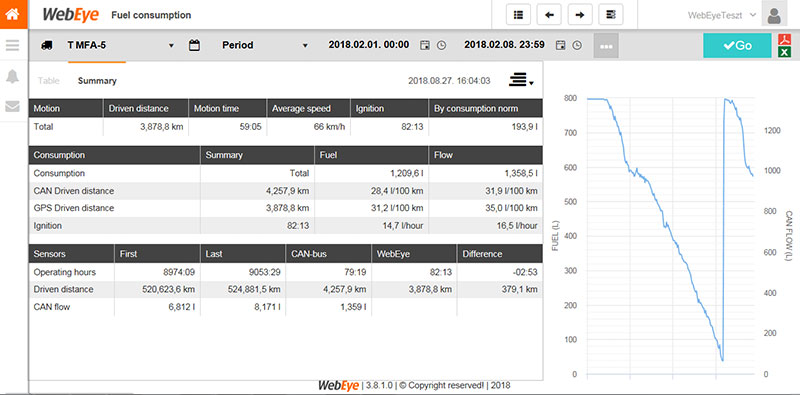The image size is (800, 395).
Task: Navigate forward with the right arrow button
Action: [x=580, y=15]
